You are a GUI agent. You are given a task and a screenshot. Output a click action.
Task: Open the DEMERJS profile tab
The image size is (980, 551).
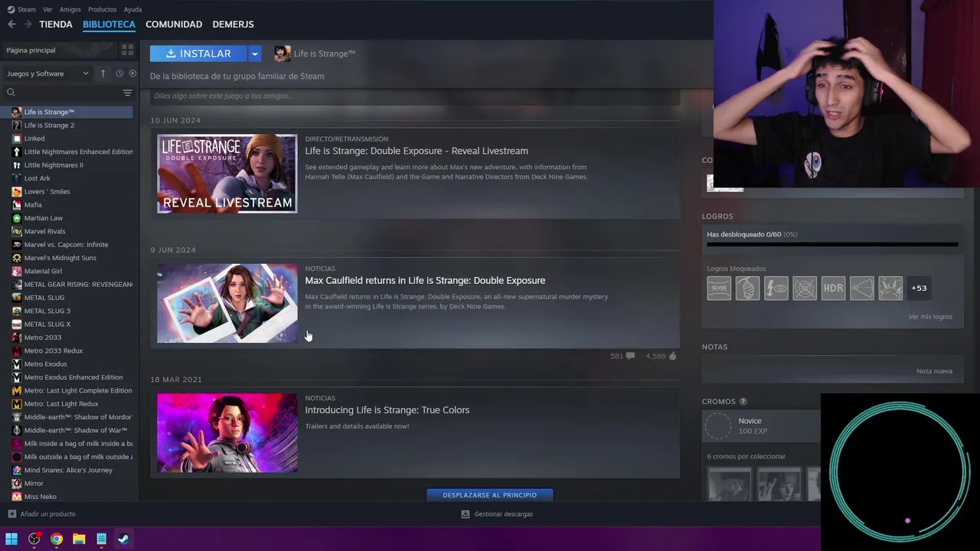point(233,24)
